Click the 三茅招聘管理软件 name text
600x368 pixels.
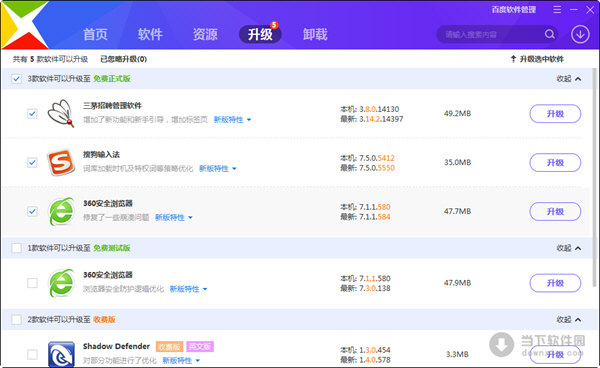112,106
